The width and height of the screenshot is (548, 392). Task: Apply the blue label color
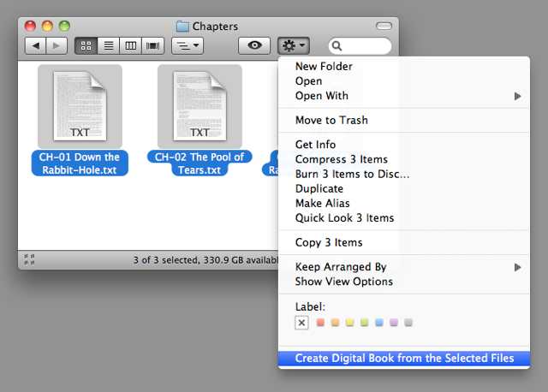(379, 323)
